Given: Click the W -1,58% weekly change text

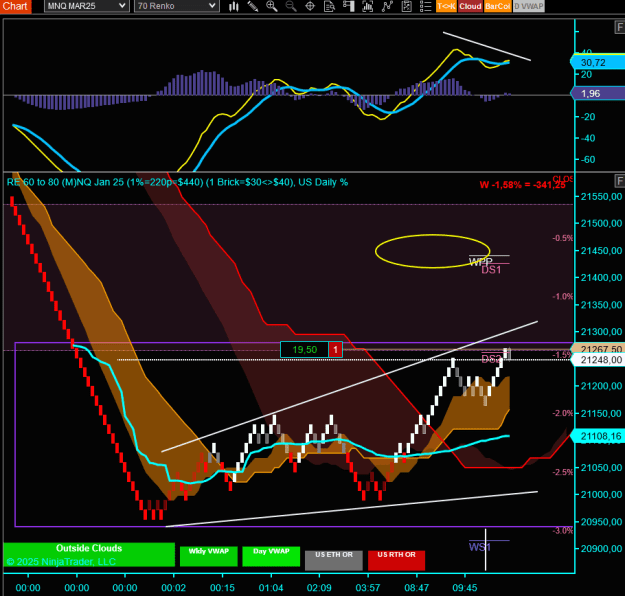Looking at the screenshot, I should pos(523,185).
